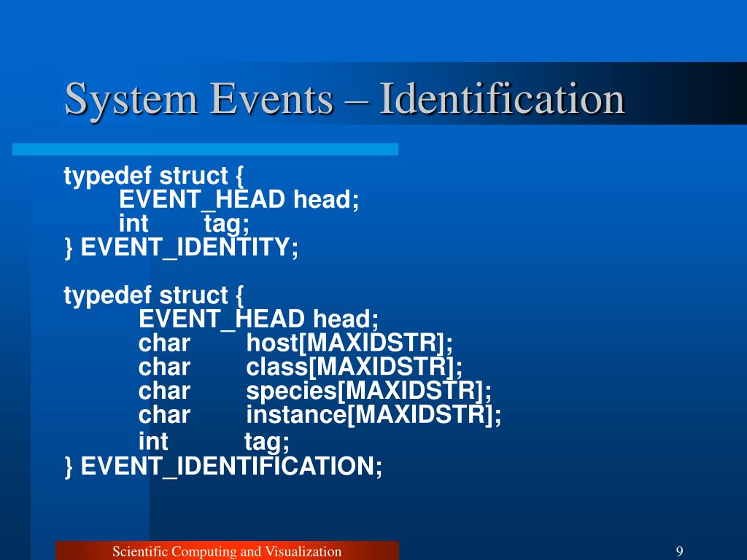Click the '} EVENT_IDENTIFICATION;' line
747x560 pixels.
click(x=223, y=466)
